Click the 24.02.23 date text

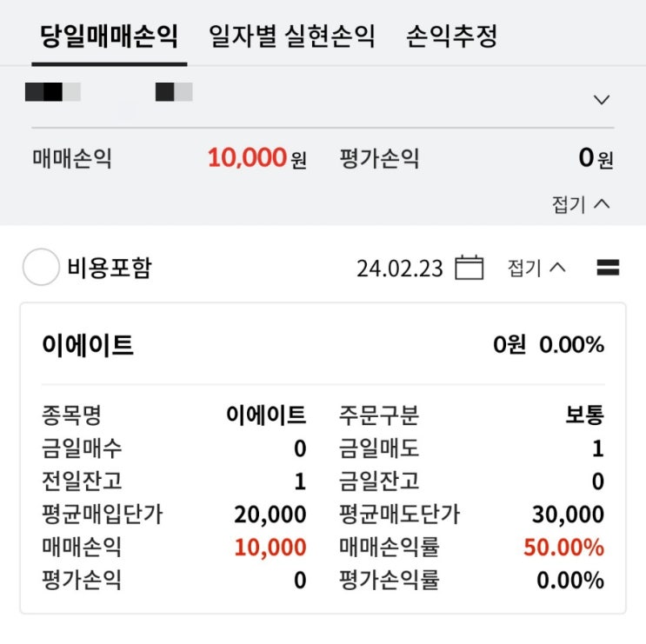(x=399, y=268)
